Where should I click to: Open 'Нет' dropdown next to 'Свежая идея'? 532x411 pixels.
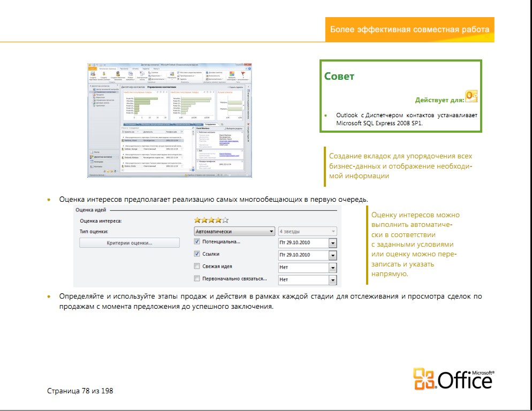pyautogui.click(x=333, y=268)
